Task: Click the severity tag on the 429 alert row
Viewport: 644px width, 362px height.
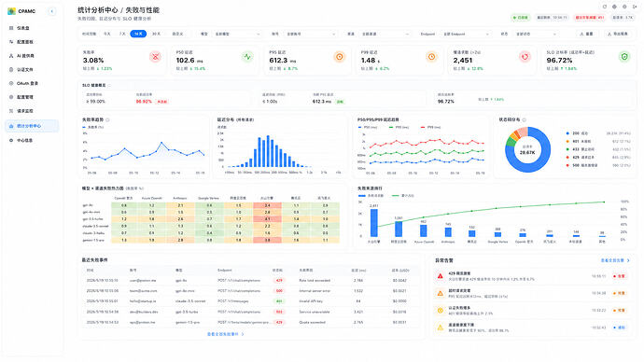Action: pos(620,276)
